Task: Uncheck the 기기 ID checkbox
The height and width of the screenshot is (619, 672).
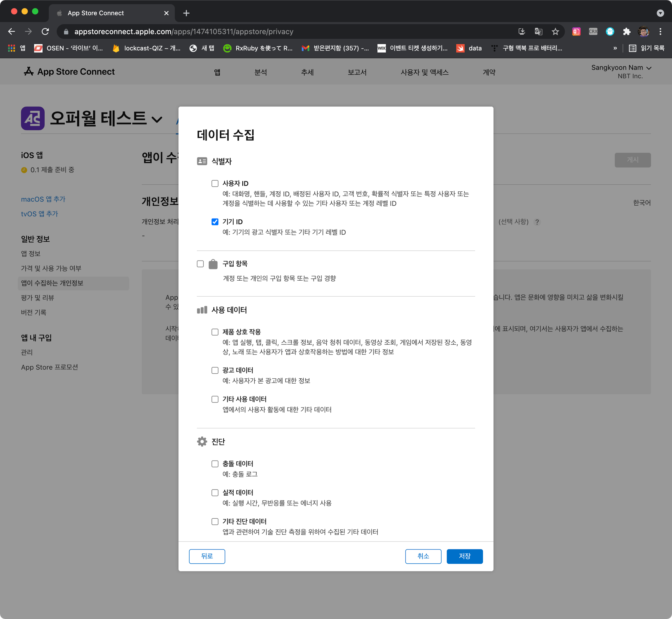Action: [x=215, y=222]
